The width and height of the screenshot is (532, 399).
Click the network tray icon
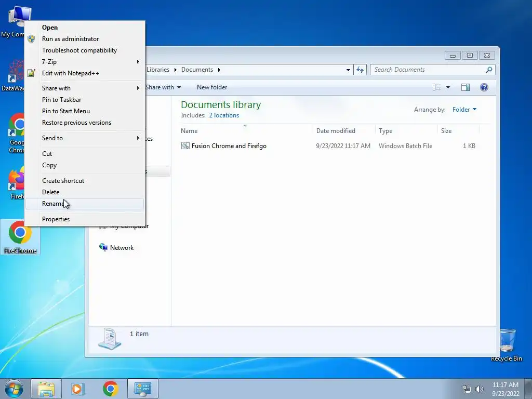[467, 389]
